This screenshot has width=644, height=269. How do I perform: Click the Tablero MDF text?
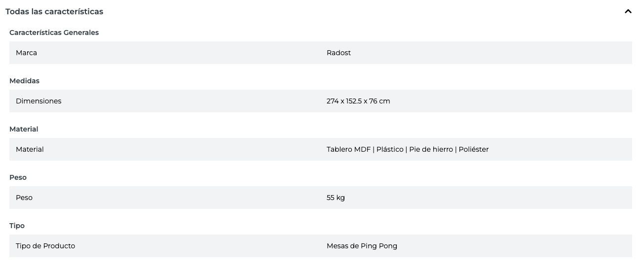[x=348, y=149]
